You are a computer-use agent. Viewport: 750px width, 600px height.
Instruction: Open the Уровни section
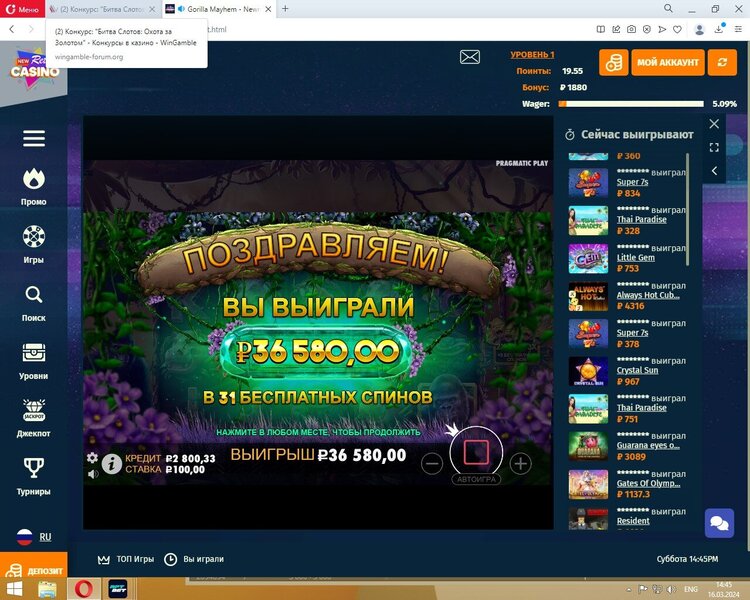click(33, 361)
